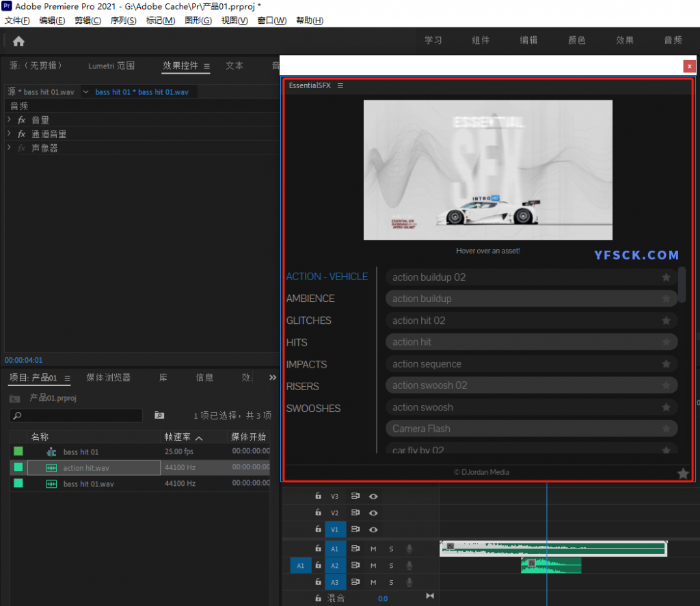Choose the Camera Flash sound asset
700x606 pixels.
[x=531, y=428]
